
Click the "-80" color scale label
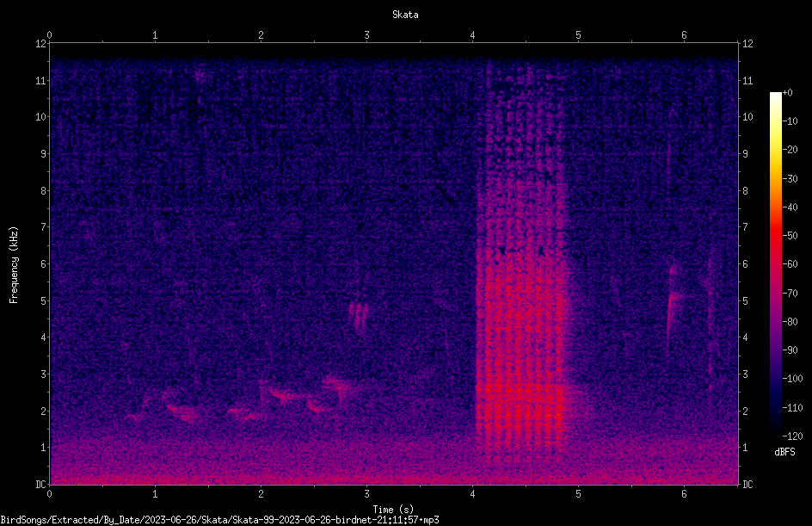(790, 322)
